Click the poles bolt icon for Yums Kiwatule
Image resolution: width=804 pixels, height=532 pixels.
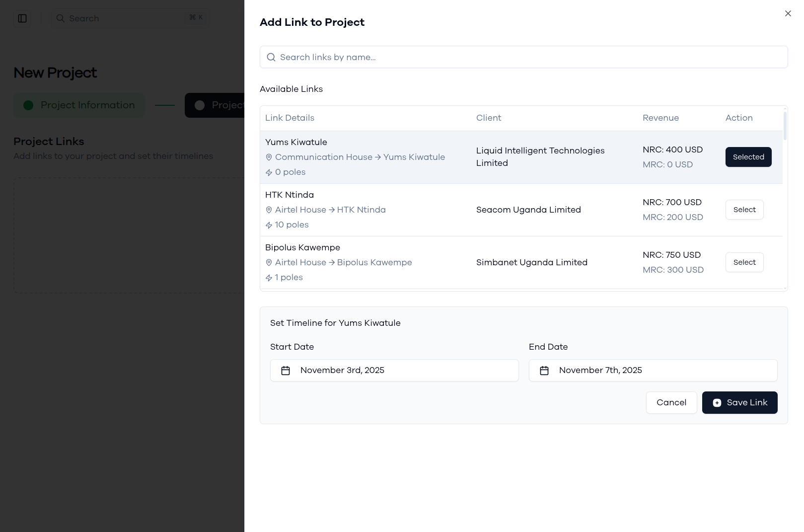point(269,172)
